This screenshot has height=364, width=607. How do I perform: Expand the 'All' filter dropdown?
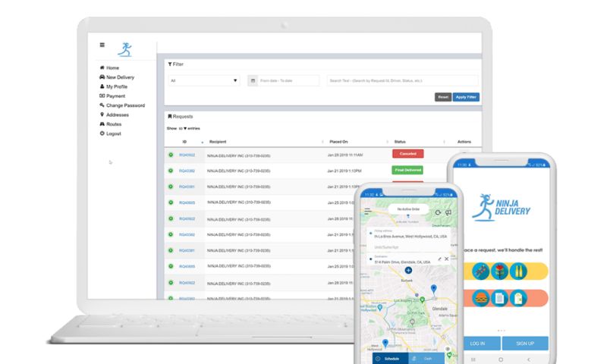(204, 80)
